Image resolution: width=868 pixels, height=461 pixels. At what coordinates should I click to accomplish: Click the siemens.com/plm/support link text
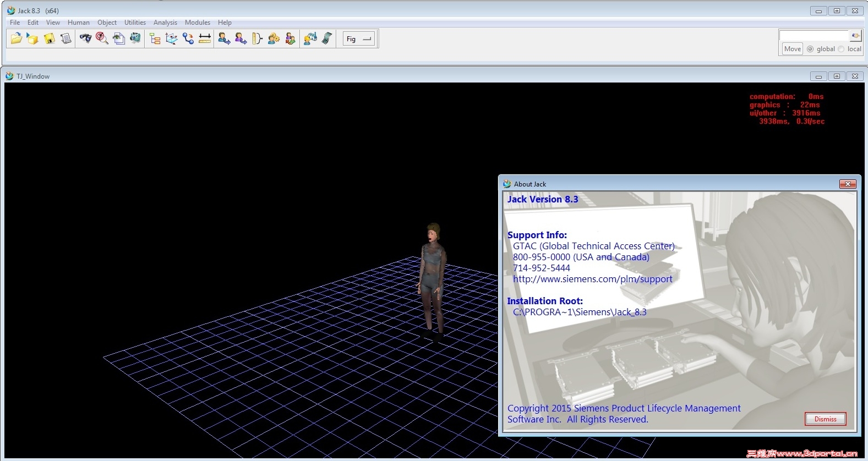[x=593, y=279]
